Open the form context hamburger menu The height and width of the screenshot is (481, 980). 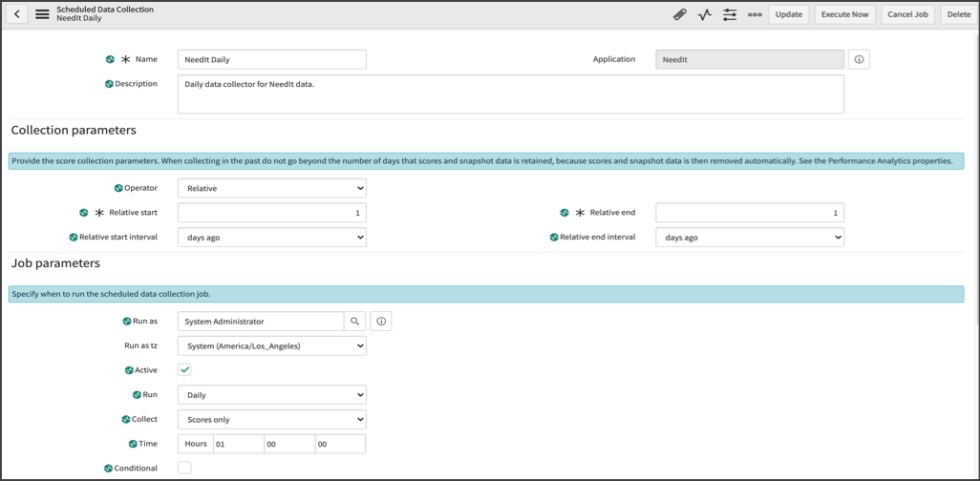coord(42,14)
